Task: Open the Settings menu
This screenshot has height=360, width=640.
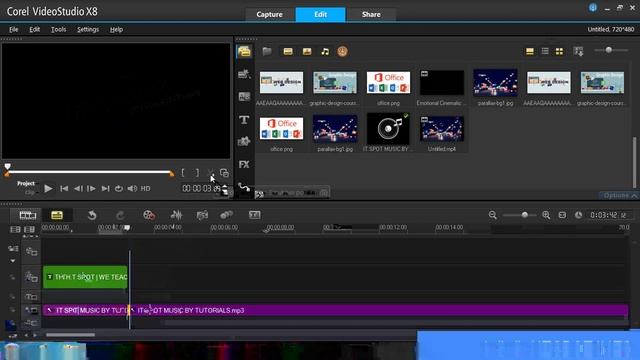Action: point(88,29)
